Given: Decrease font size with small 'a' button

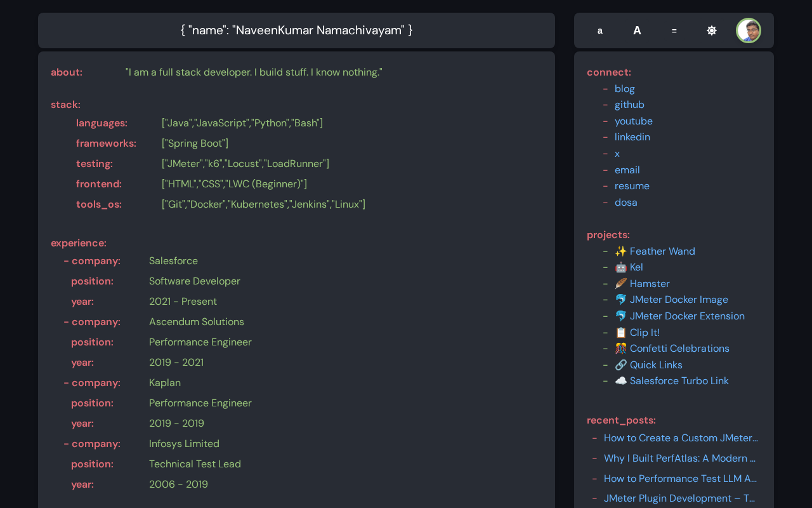Looking at the screenshot, I should coord(600,30).
